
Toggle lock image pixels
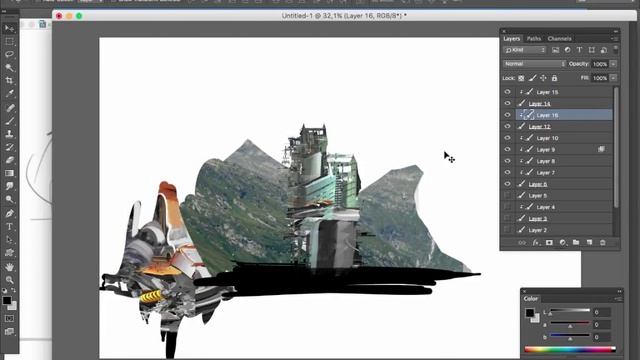(x=532, y=78)
